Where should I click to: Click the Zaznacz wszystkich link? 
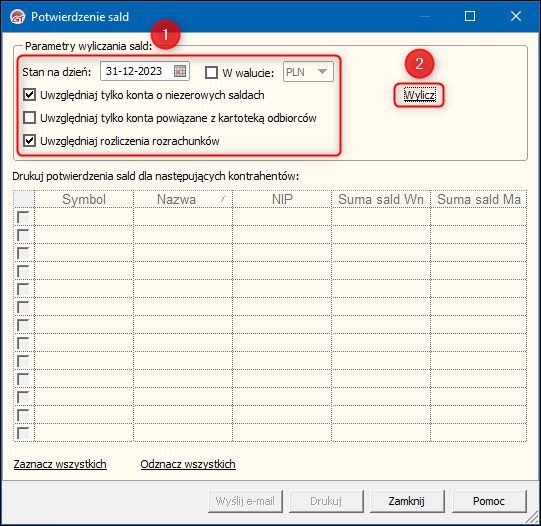pyautogui.click(x=60, y=464)
